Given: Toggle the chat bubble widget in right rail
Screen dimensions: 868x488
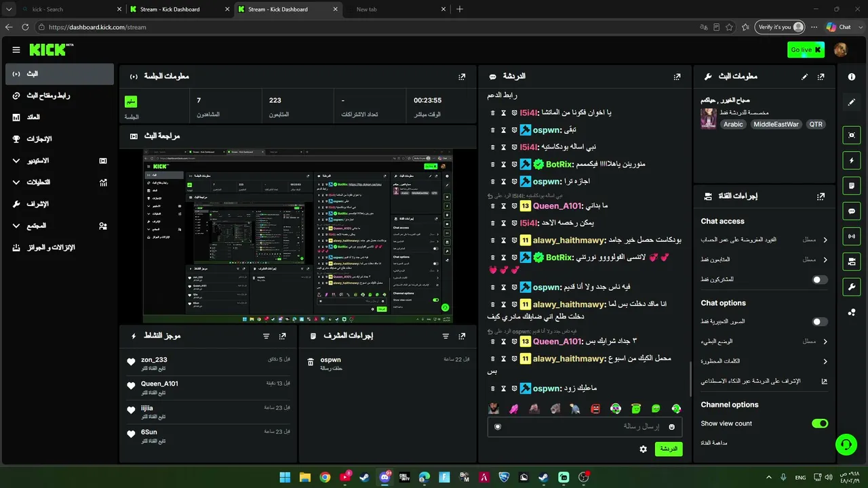Looking at the screenshot, I should pos(852,211).
